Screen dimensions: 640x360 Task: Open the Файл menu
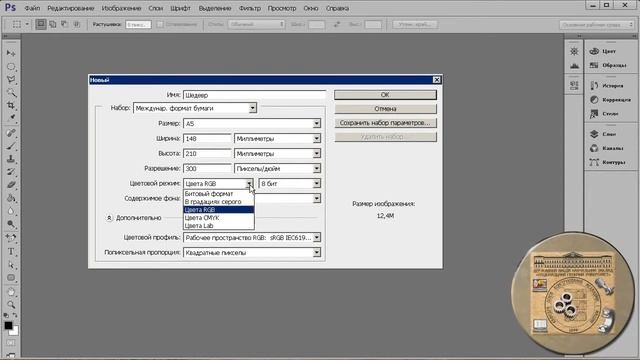click(32, 8)
